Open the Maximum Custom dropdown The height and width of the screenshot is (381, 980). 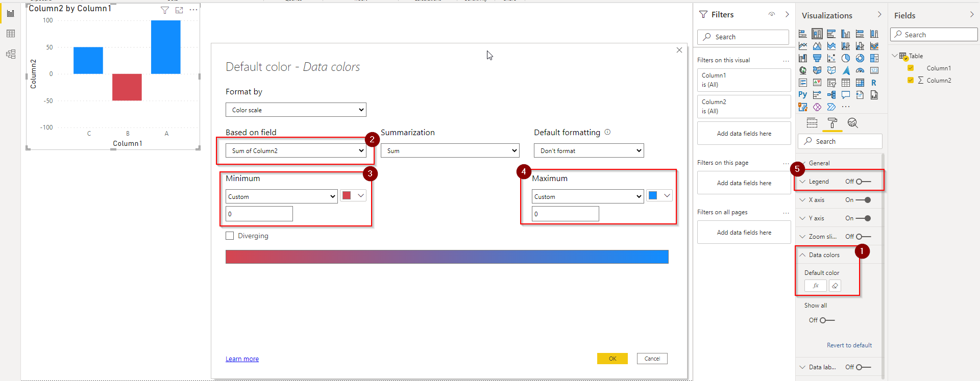click(x=588, y=196)
